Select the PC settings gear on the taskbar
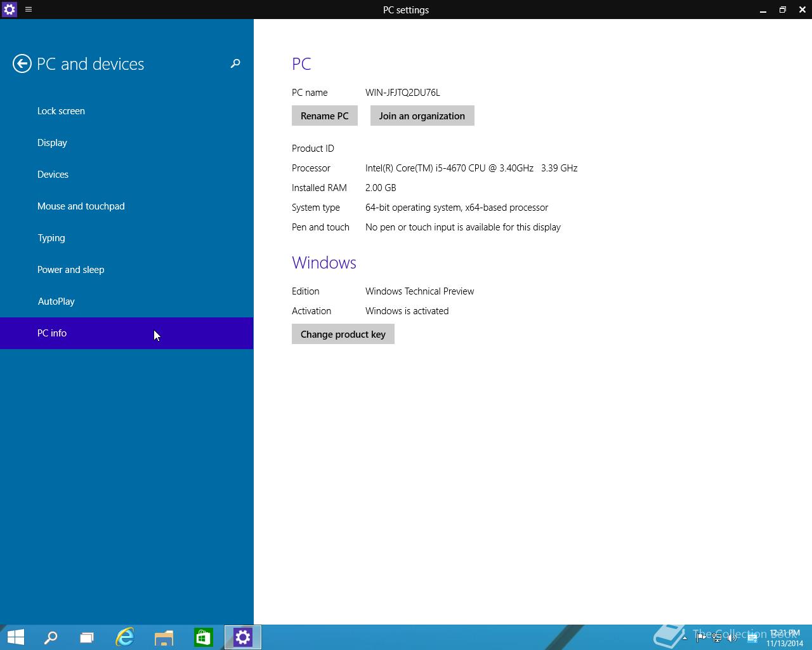The height and width of the screenshot is (650, 812). [243, 637]
